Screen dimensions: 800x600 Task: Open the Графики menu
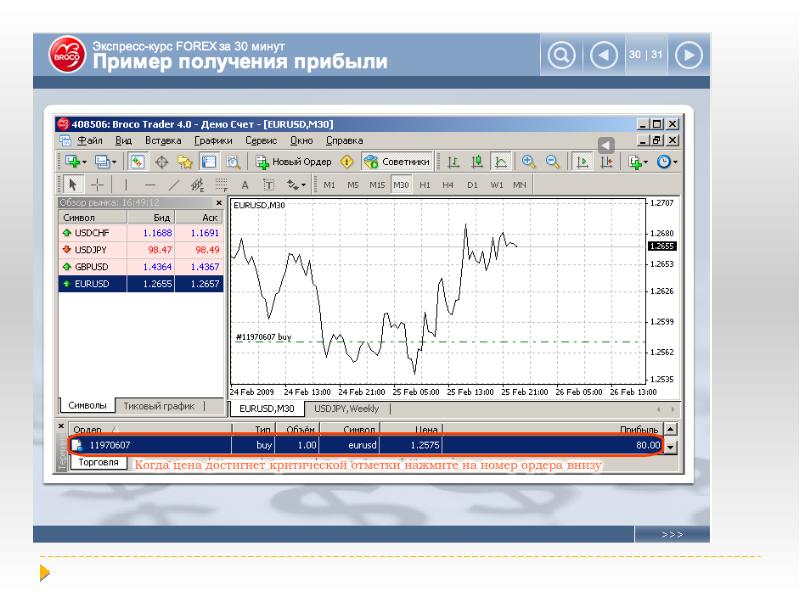click(x=213, y=140)
